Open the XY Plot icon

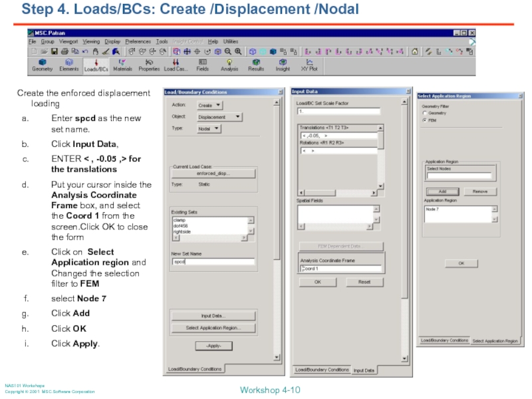click(309, 64)
